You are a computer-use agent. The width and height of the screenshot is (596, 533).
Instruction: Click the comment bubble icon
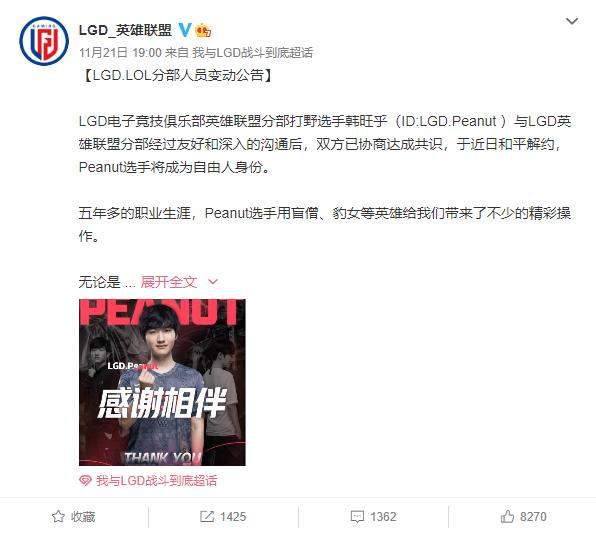pyautogui.click(x=357, y=517)
